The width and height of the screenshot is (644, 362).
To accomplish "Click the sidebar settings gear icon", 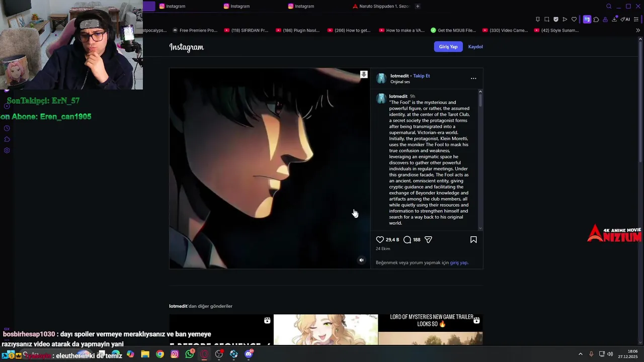I will [7, 150].
